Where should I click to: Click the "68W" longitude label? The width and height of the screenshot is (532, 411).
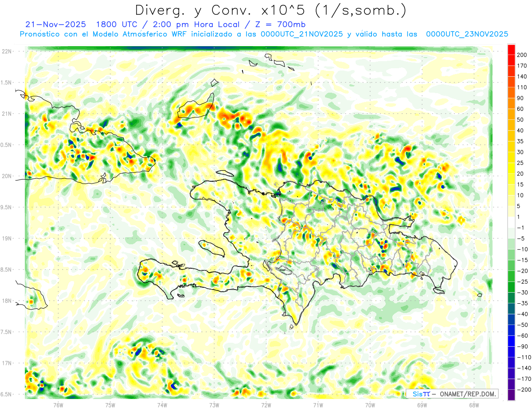pyautogui.click(x=474, y=405)
